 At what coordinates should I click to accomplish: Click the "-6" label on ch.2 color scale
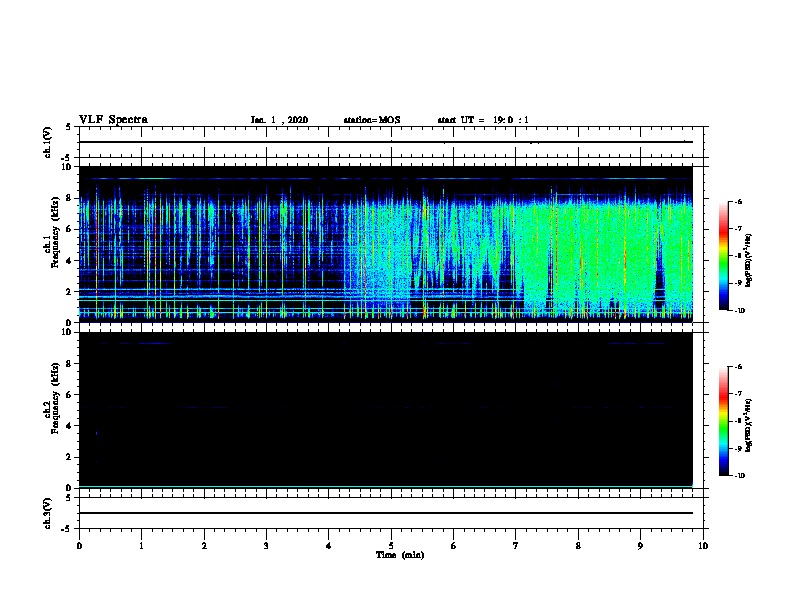(x=738, y=367)
